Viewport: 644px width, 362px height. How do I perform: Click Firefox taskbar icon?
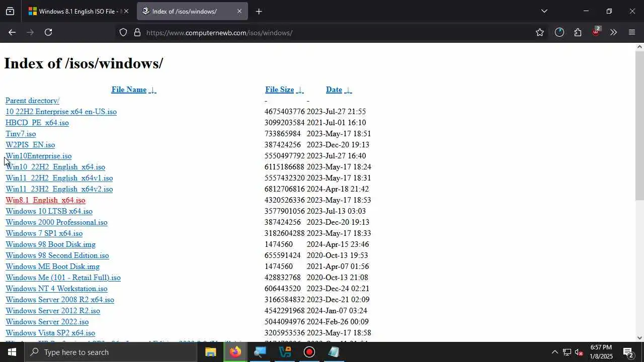[x=235, y=352]
